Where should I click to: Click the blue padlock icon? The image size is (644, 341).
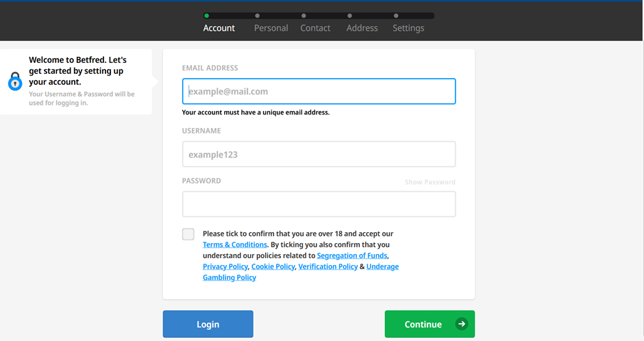15,81
